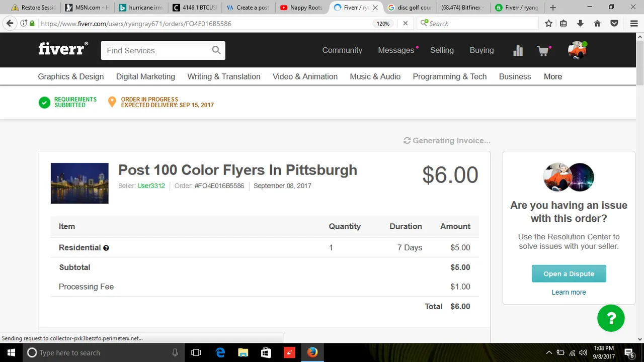The image size is (644, 362).
Task: Switch to the MSN.com tab
Action: [x=88, y=8]
